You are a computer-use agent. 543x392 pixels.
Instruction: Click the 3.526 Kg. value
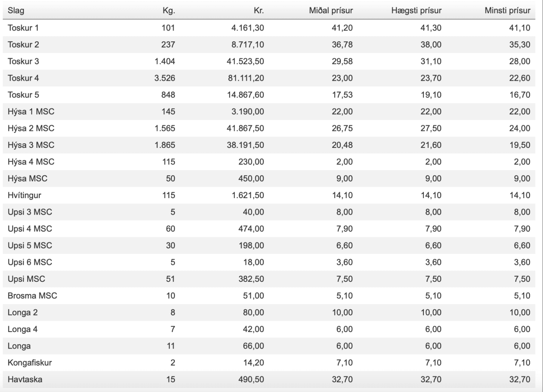(165, 78)
